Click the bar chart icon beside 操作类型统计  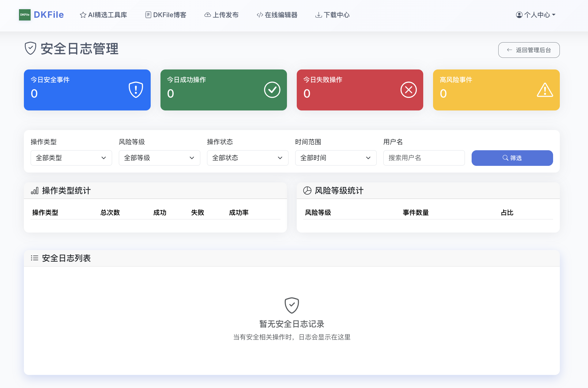35,191
